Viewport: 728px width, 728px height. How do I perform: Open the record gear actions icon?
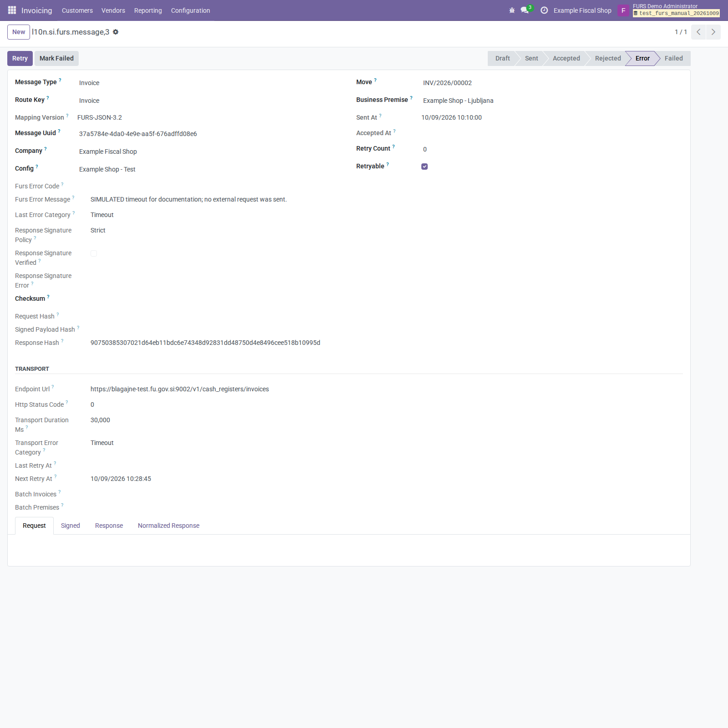pos(116,32)
